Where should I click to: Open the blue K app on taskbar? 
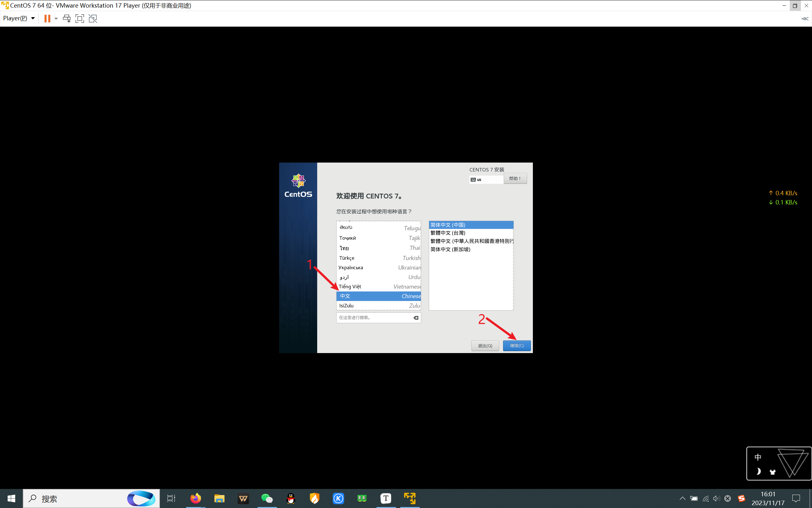click(x=338, y=498)
